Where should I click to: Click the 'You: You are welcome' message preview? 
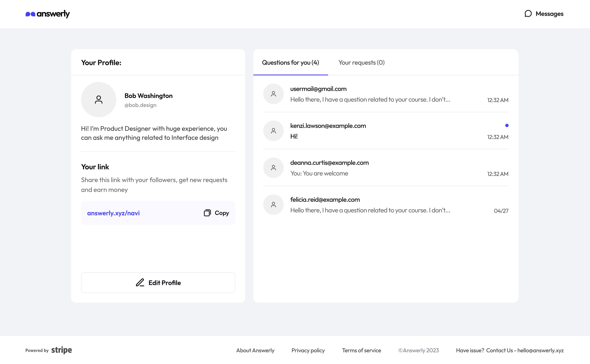coord(319,173)
